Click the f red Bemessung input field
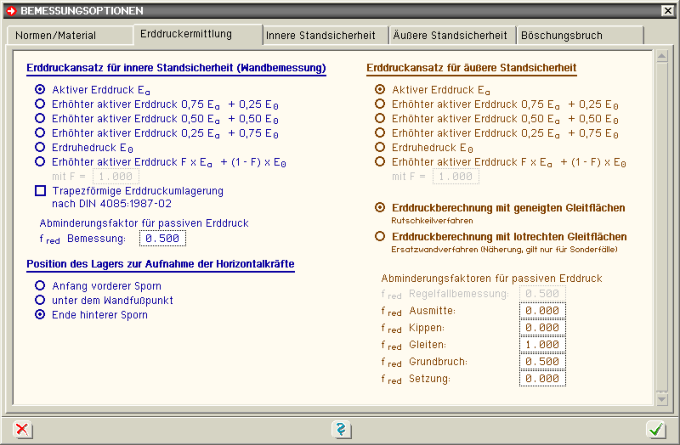This screenshot has height=445, width=680. (x=163, y=238)
